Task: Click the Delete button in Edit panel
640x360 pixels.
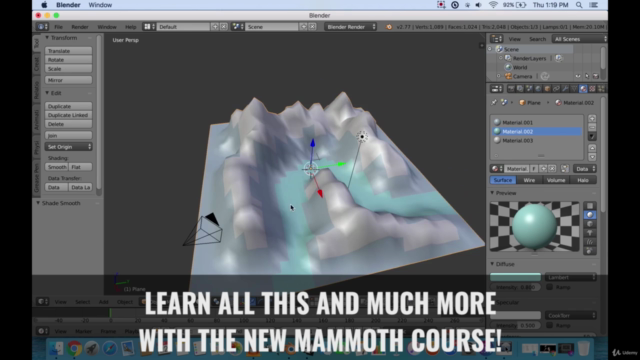Action: (69, 124)
